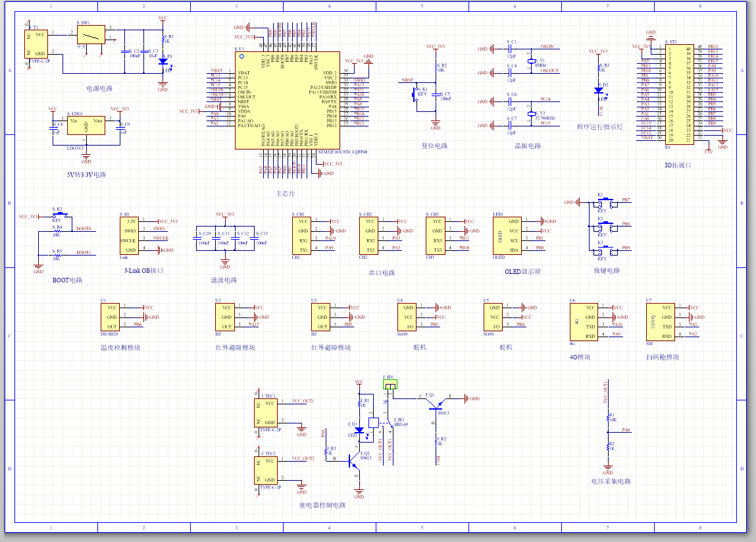Select the U5 SG90 servo block
This screenshot has height=542, width=756.
coord(493,317)
